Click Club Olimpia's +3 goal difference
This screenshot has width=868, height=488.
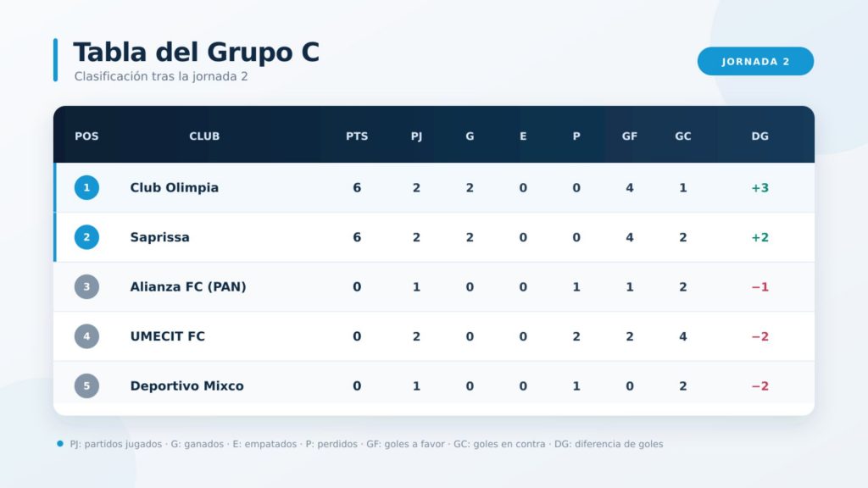click(x=759, y=187)
